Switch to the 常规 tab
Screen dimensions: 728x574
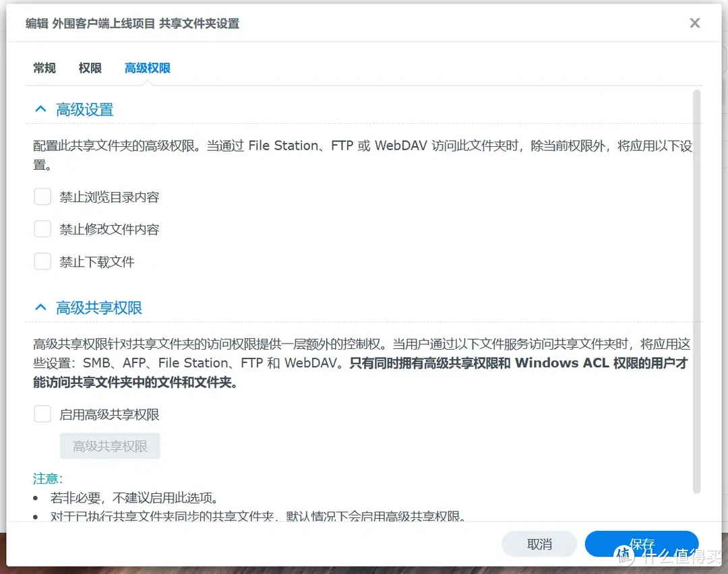click(44, 67)
